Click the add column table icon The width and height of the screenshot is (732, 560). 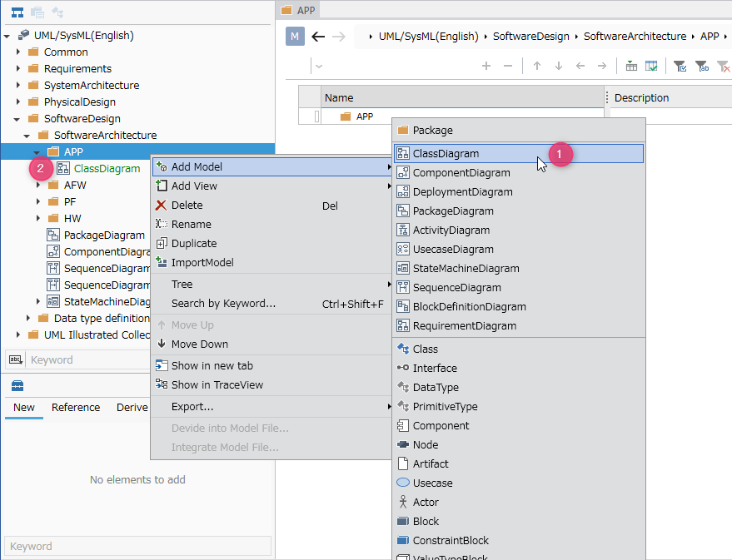(x=631, y=67)
